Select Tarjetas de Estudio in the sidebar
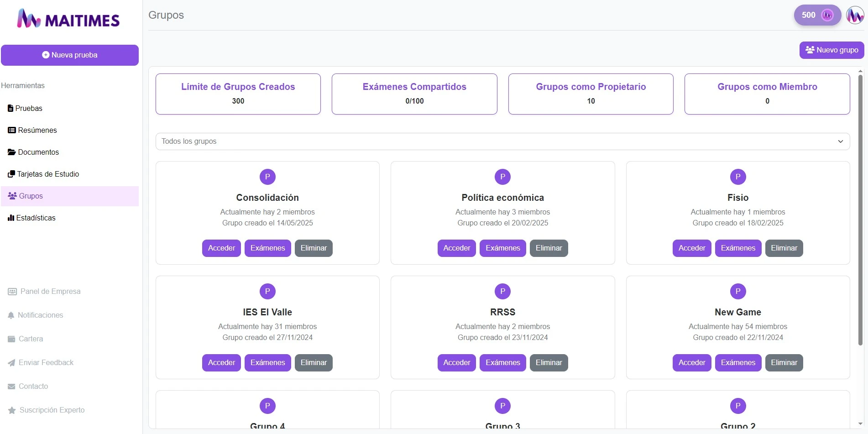The height and width of the screenshot is (434, 868). [x=48, y=174]
